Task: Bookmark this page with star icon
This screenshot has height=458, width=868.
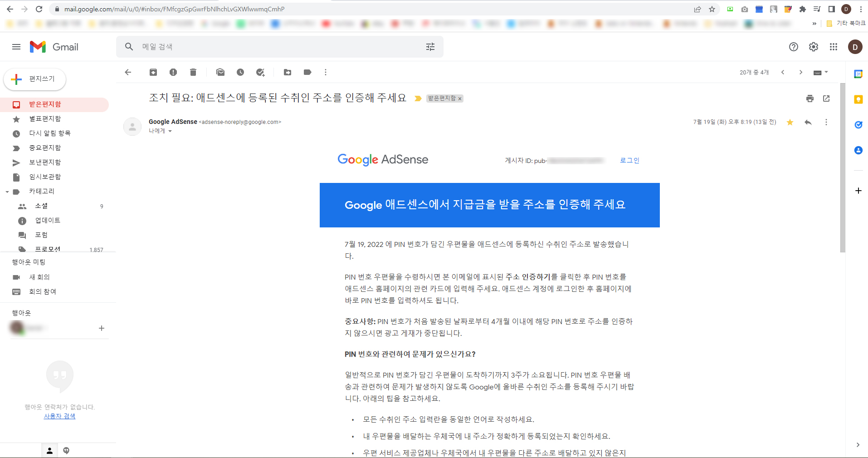Action: 712,9
